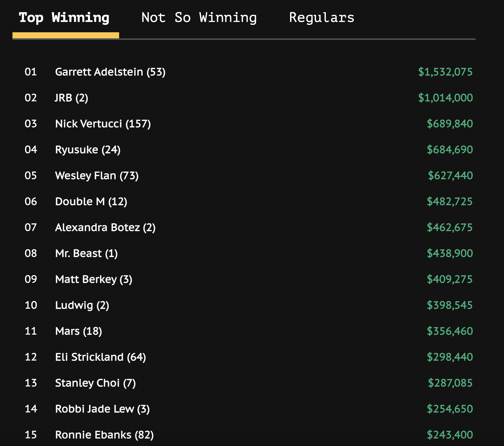Viewport: 504px width, 446px height.
Task: Open Nick Vertucci (157) profile
Action: tap(103, 124)
